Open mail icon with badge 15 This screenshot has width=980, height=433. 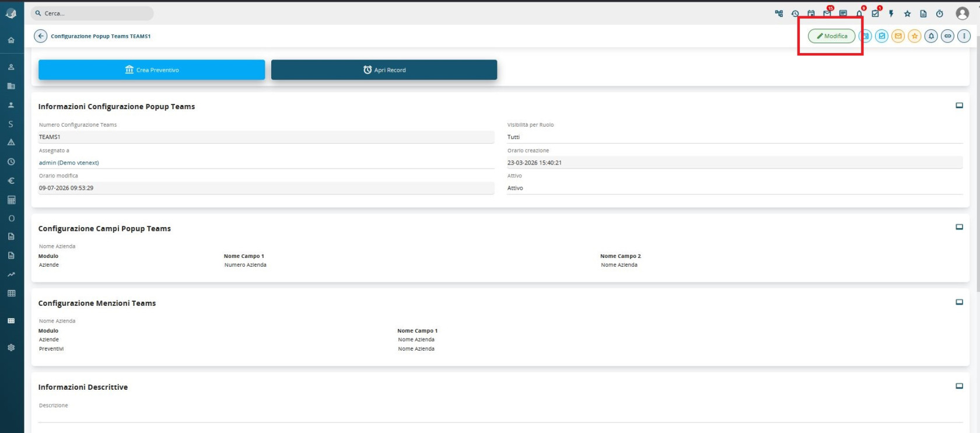click(x=827, y=13)
